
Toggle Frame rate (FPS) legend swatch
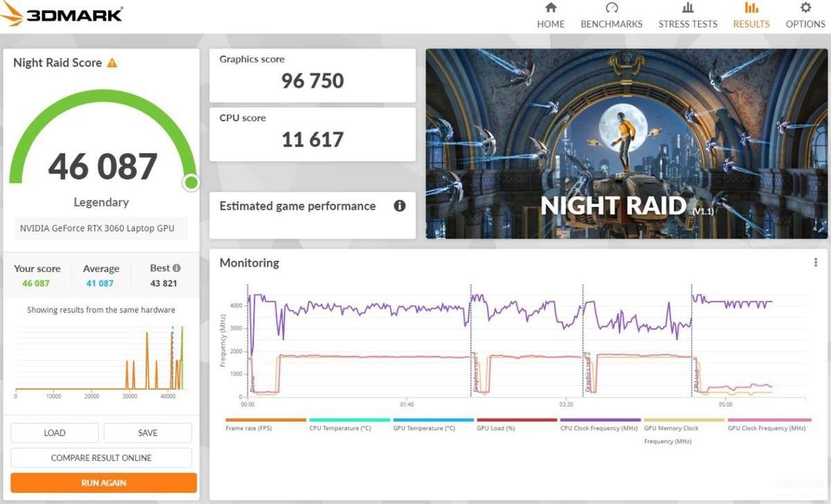tap(266, 420)
